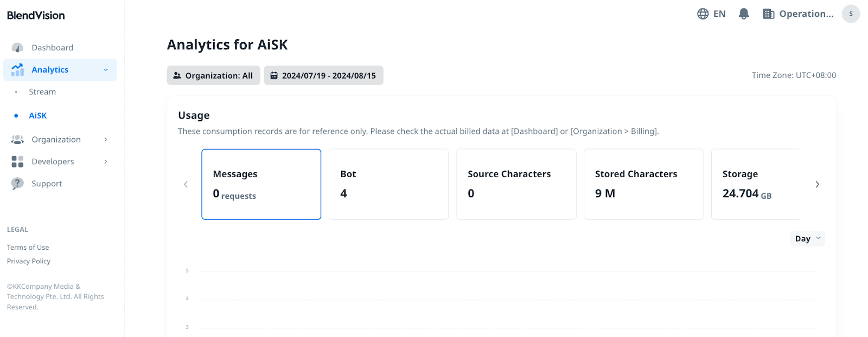
Task: Open the user avatar menu
Action: click(x=850, y=14)
